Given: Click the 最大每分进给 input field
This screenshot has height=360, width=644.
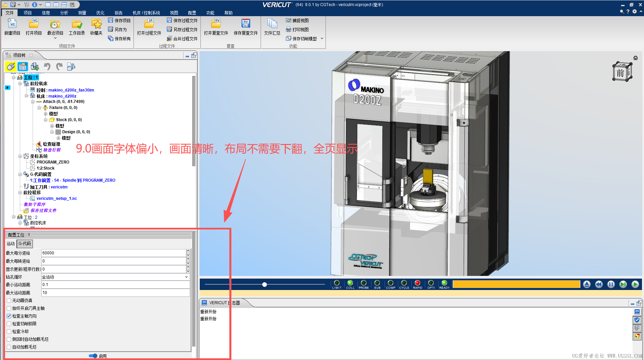Looking at the screenshot, I should (x=114, y=253).
